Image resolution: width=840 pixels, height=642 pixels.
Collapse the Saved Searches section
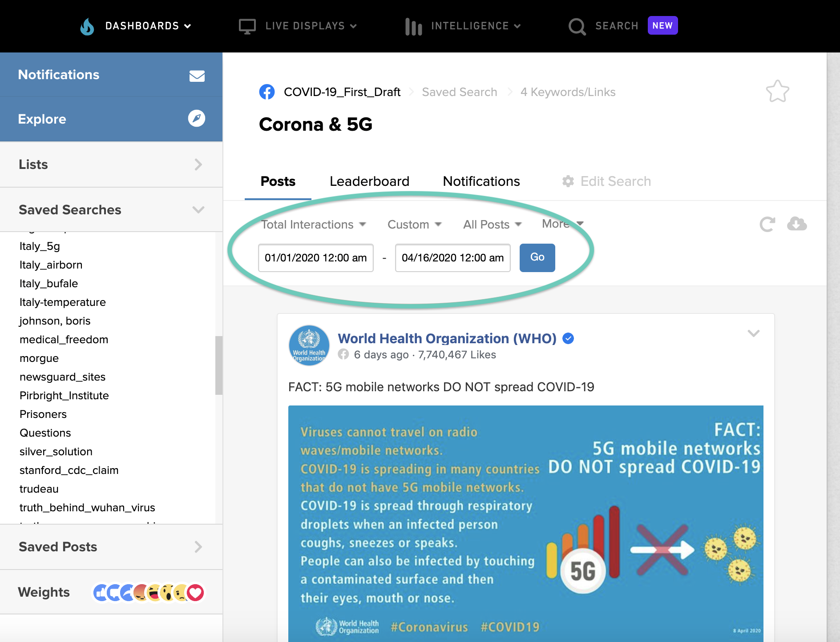111,210
